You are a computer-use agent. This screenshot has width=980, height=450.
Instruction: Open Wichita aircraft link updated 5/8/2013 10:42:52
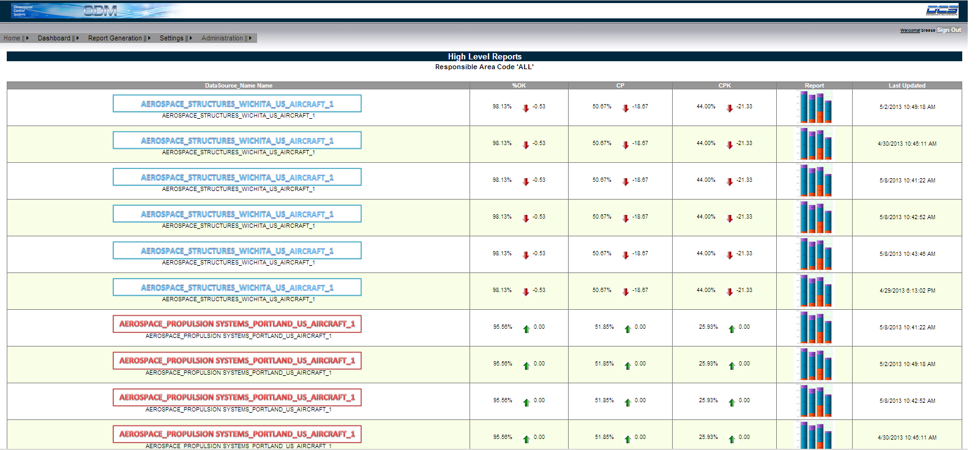click(x=237, y=214)
